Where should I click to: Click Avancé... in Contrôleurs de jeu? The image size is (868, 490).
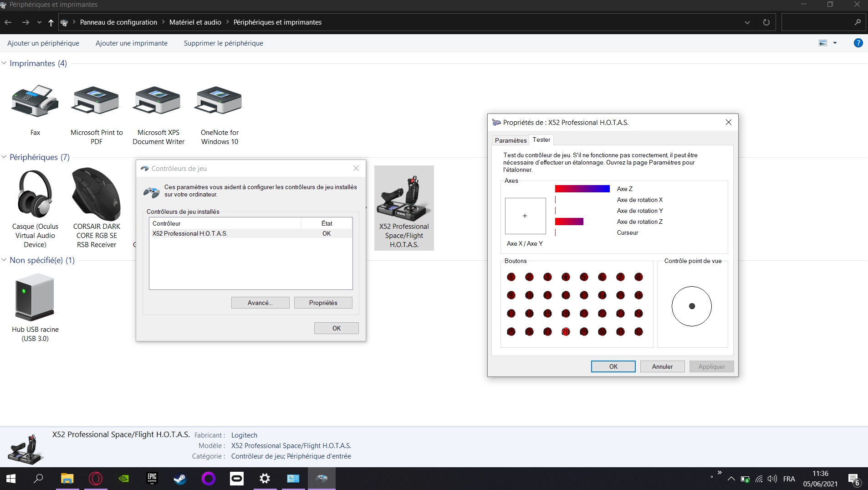260,303
